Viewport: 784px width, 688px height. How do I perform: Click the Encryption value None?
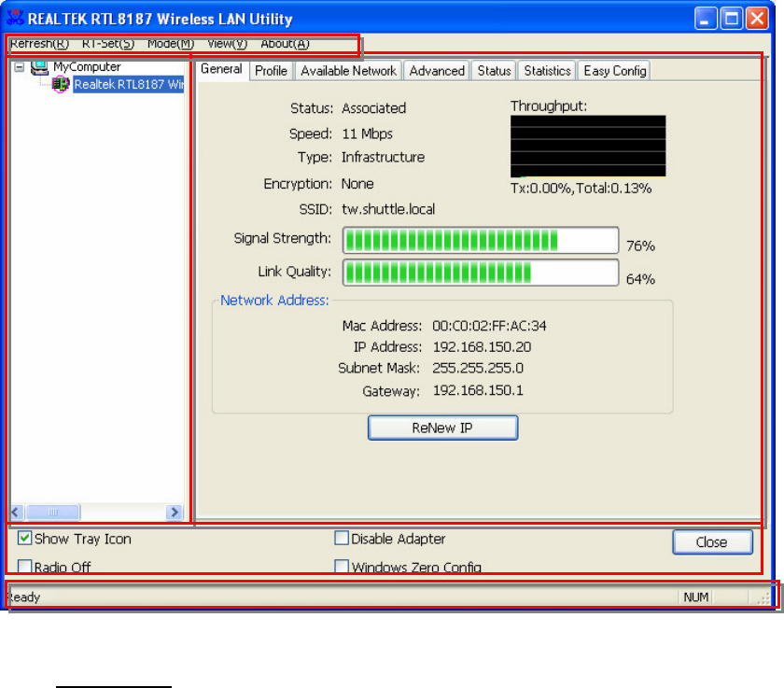(357, 184)
